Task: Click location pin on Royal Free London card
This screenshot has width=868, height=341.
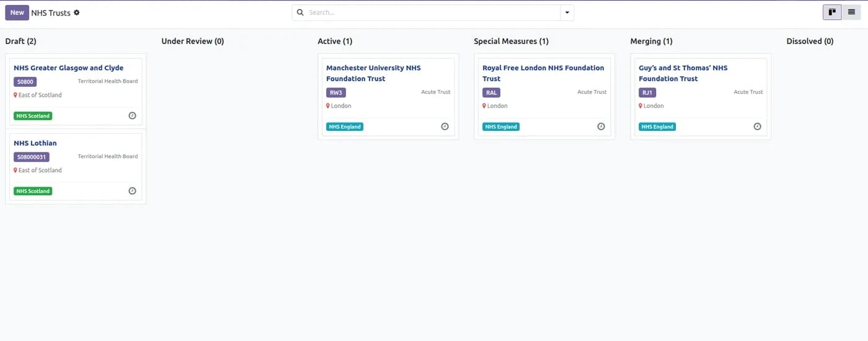Action: 484,105
